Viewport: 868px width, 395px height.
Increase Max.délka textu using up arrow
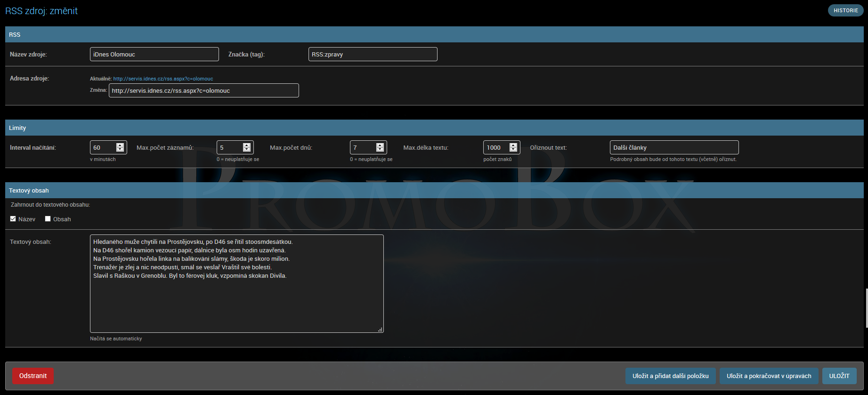point(513,145)
